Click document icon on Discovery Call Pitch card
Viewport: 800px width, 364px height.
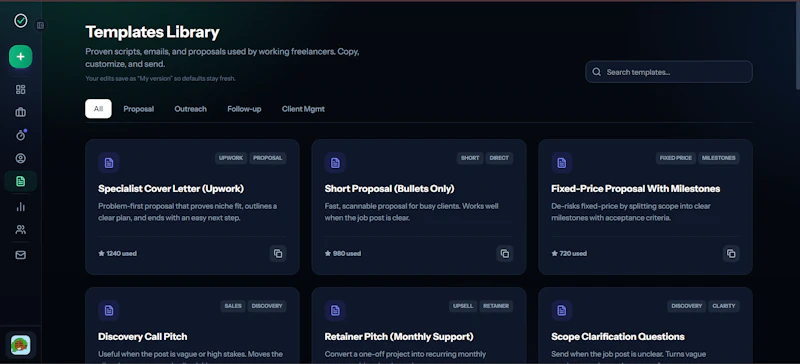109,310
